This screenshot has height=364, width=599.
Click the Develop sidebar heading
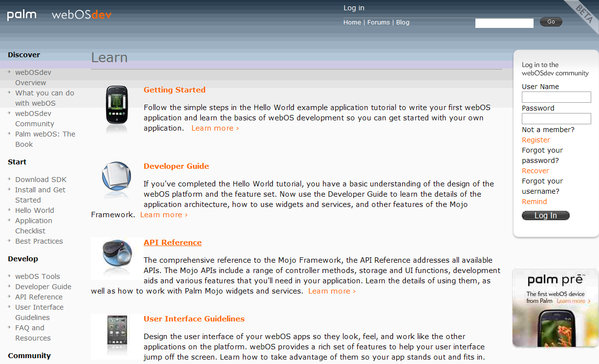click(x=23, y=259)
